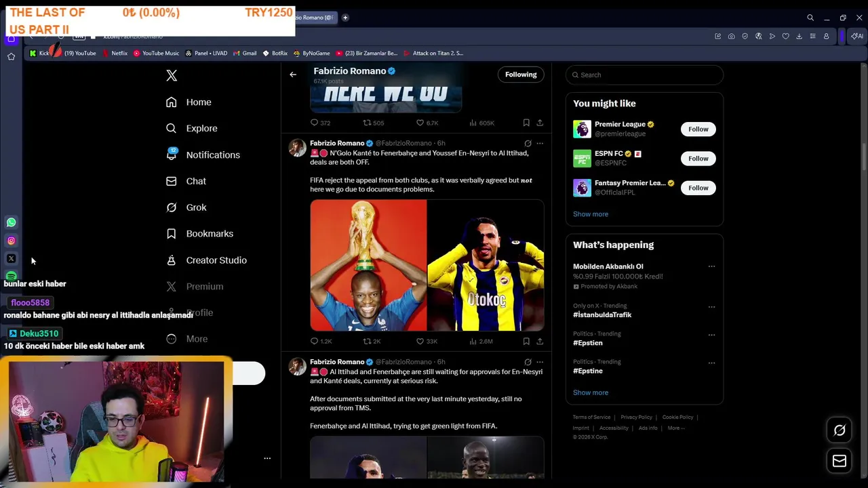Click the Following button on Fabrizio Romano
Viewport: 868px width, 488px height.
point(521,75)
